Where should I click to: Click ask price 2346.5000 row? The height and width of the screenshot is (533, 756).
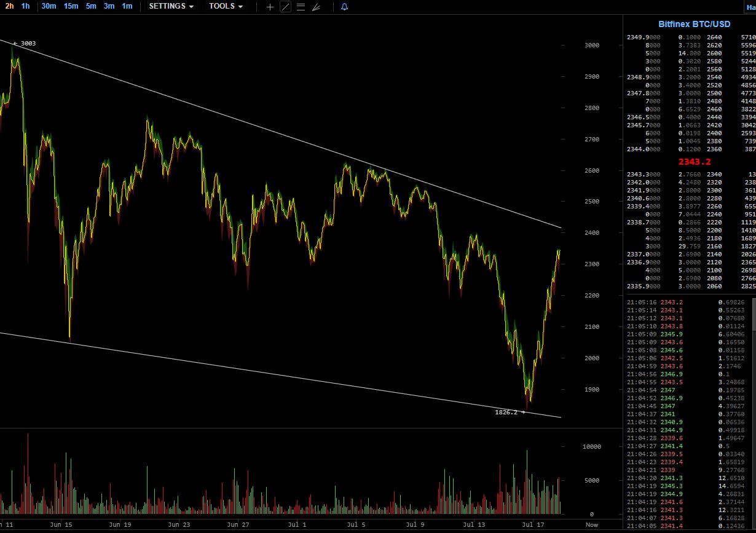[x=644, y=117]
